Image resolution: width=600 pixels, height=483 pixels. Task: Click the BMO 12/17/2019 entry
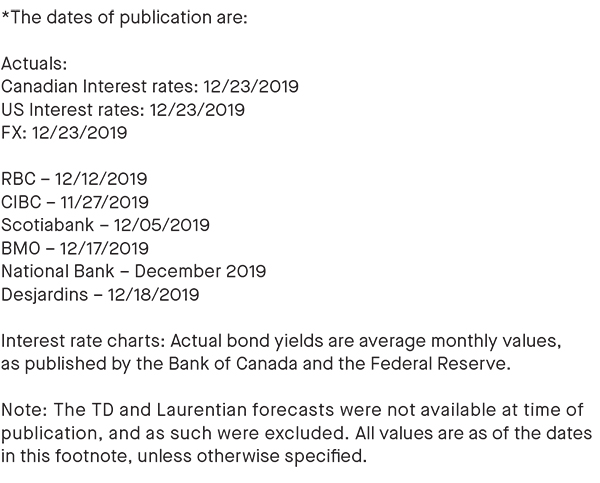[x=75, y=248]
